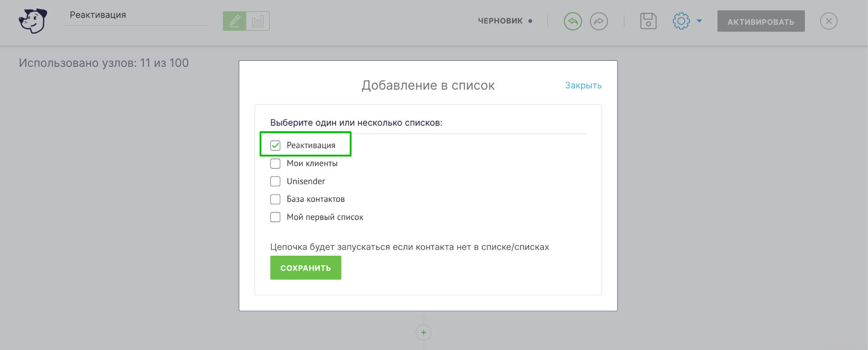The height and width of the screenshot is (350, 868).
Task: Click the Сохранить button
Action: point(306,268)
